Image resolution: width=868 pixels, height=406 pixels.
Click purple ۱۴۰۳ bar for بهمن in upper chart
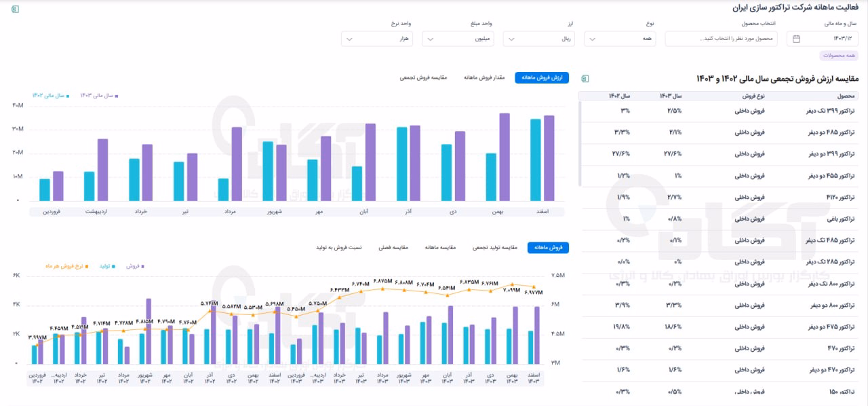pyautogui.click(x=505, y=157)
